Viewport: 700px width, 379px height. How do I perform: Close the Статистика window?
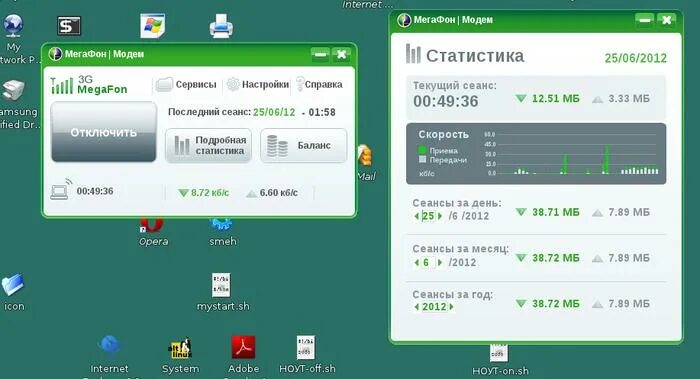pyautogui.click(x=667, y=20)
